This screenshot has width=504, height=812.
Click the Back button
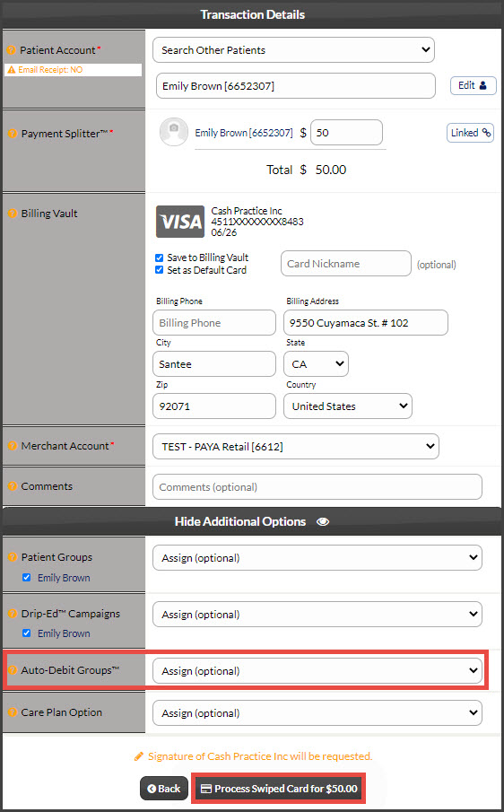click(164, 789)
